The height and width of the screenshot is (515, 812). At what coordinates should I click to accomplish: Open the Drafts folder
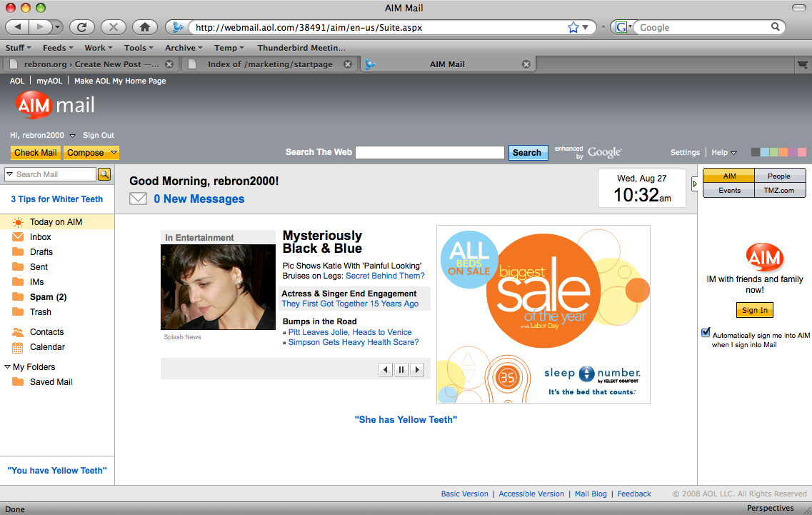pyautogui.click(x=41, y=252)
